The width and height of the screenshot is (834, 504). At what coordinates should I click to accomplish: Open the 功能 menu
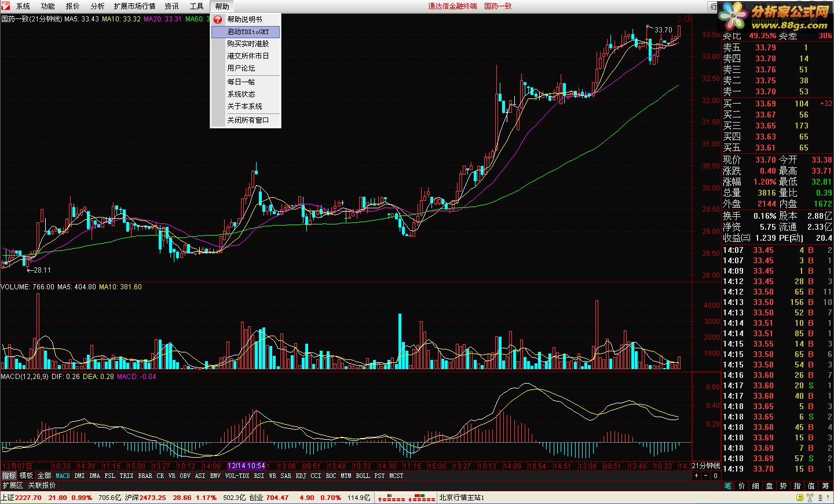[x=48, y=6]
